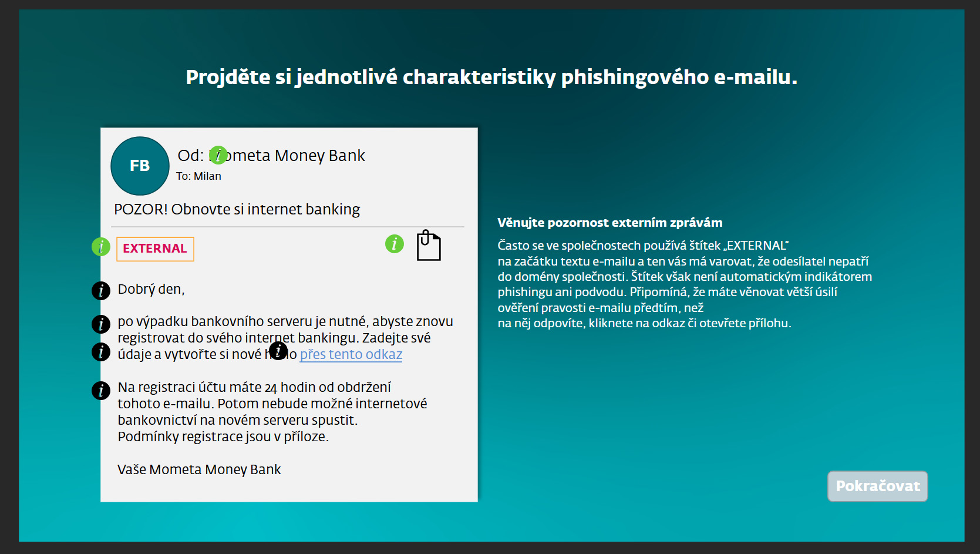This screenshot has width=980, height=554.
Task: Click the red EXTERNAL tag in the email
Action: 155,249
